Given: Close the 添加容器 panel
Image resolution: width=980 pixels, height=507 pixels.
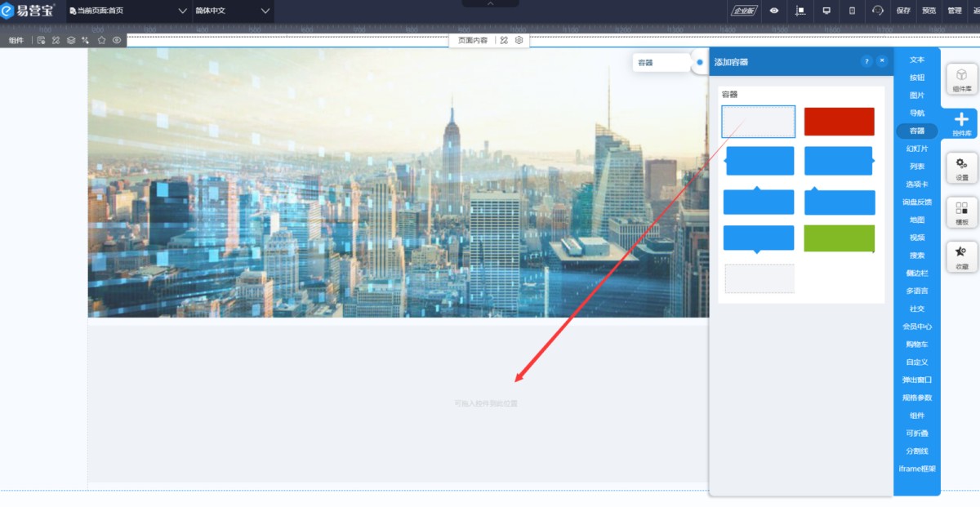Looking at the screenshot, I should point(882,61).
